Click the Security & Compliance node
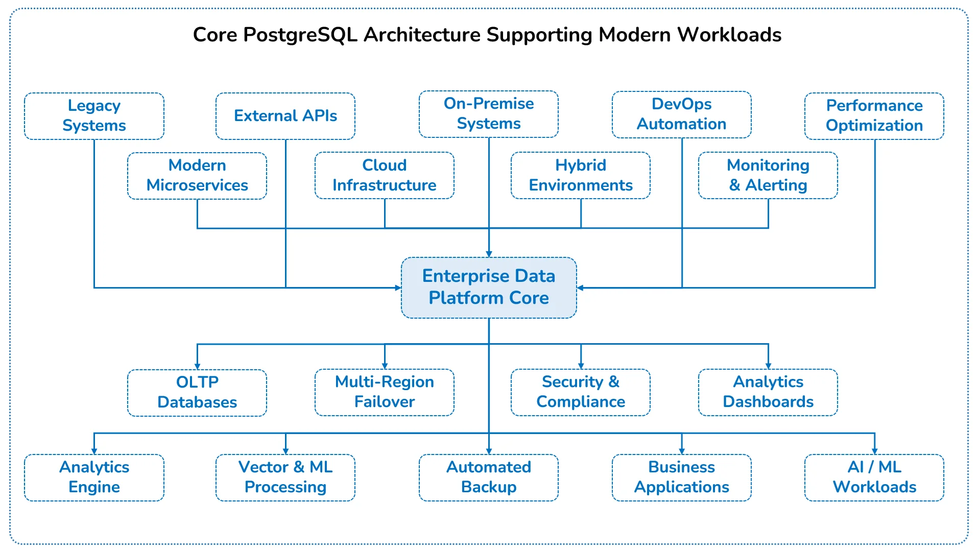This screenshot has height=551, width=980. [x=581, y=392]
